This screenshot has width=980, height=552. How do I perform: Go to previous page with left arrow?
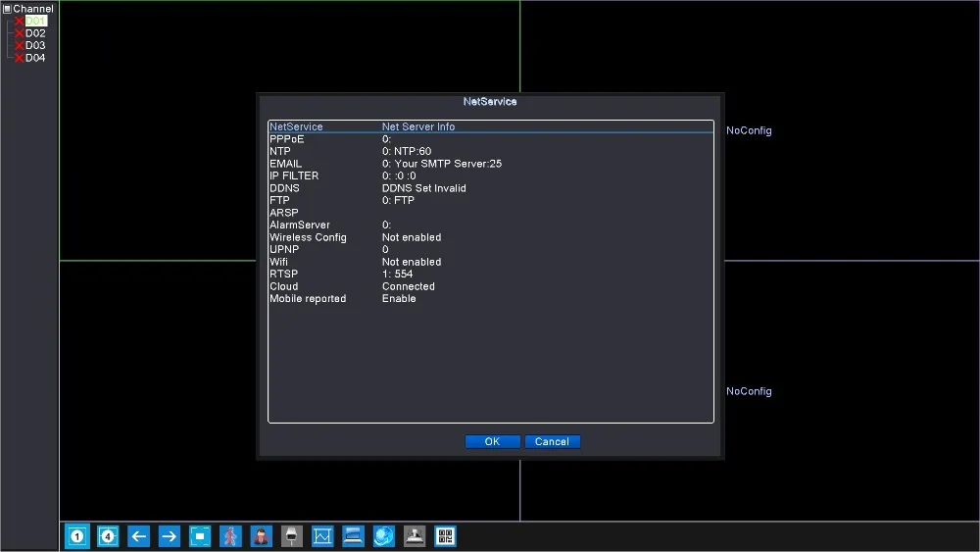(139, 536)
